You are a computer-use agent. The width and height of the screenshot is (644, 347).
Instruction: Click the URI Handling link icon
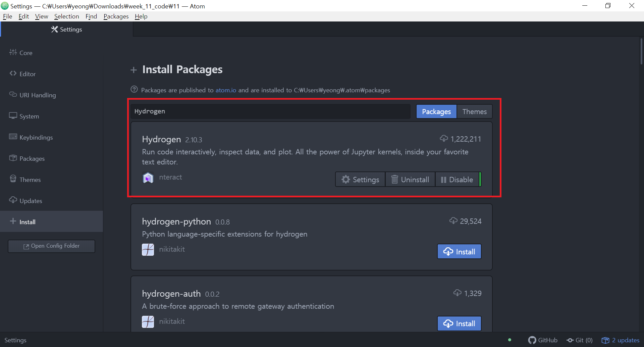click(13, 94)
